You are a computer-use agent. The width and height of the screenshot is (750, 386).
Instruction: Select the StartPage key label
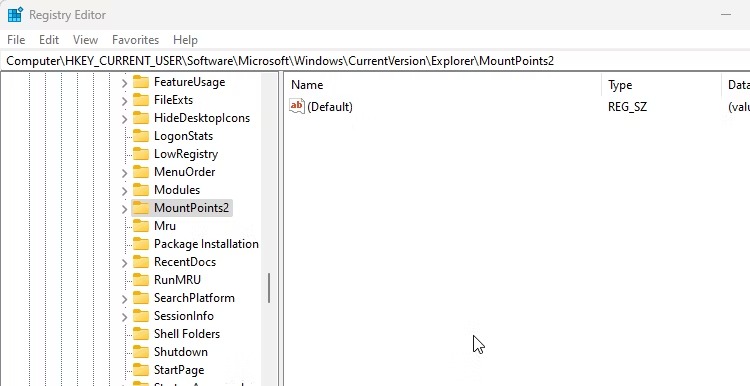(x=179, y=370)
